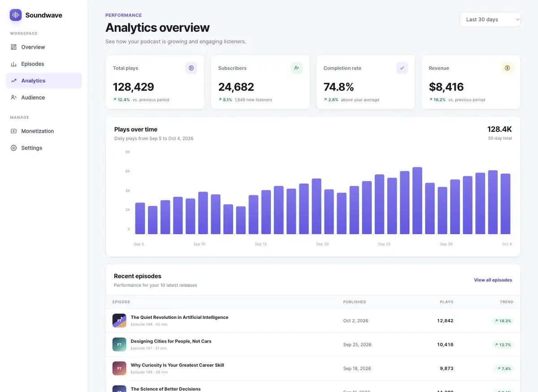Click the Episode 147 cover thumbnail

tap(119, 345)
